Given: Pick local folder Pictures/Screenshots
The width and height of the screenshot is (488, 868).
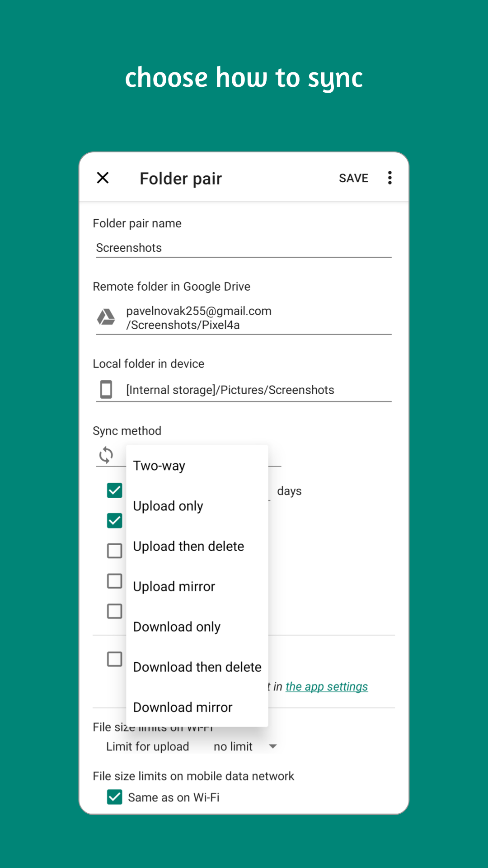Looking at the screenshot, I should tap(244, 390).
